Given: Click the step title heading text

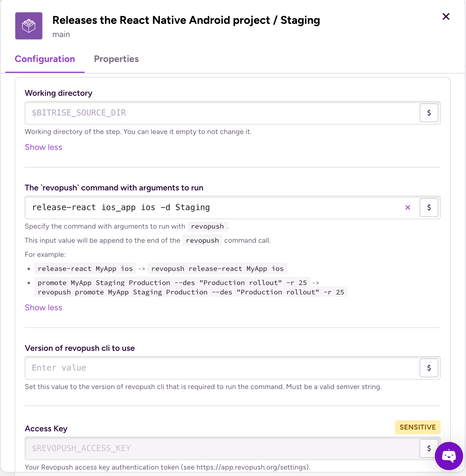Looking at the screenshot, I should point(186,20).
